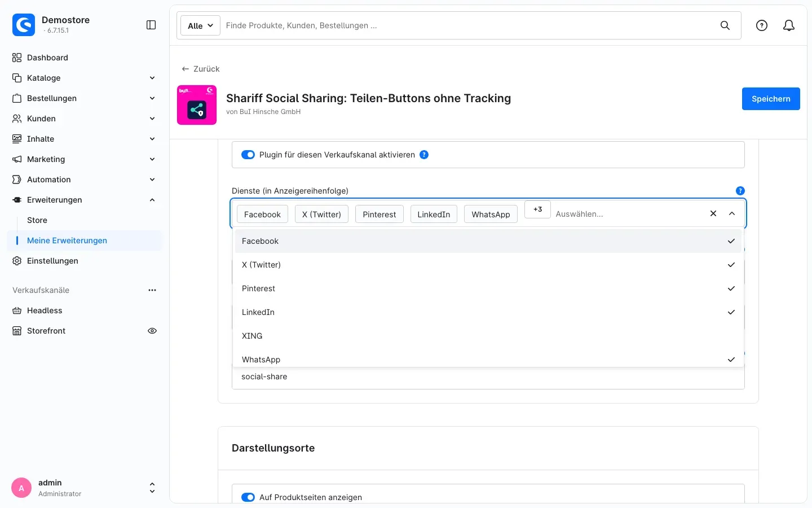The image size is (812, 508).
Task: Open the Verkaufskanäle three-dots menu
Action: point(152,290)
